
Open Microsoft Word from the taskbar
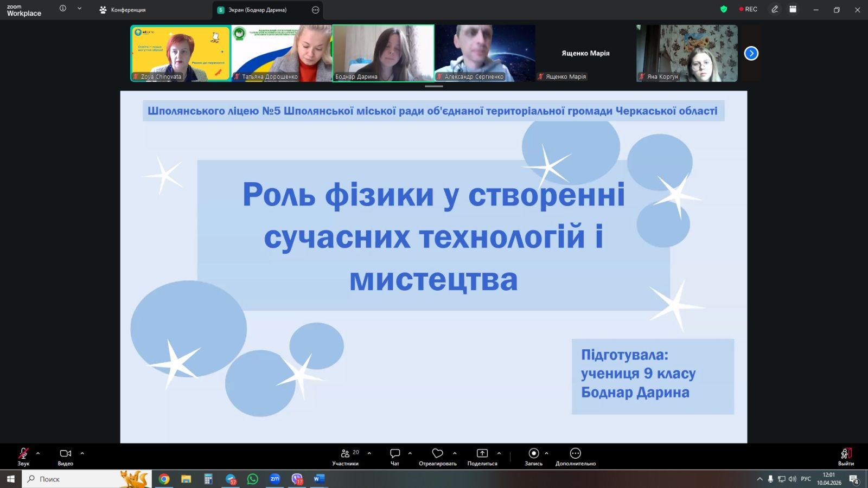point(318,479)
